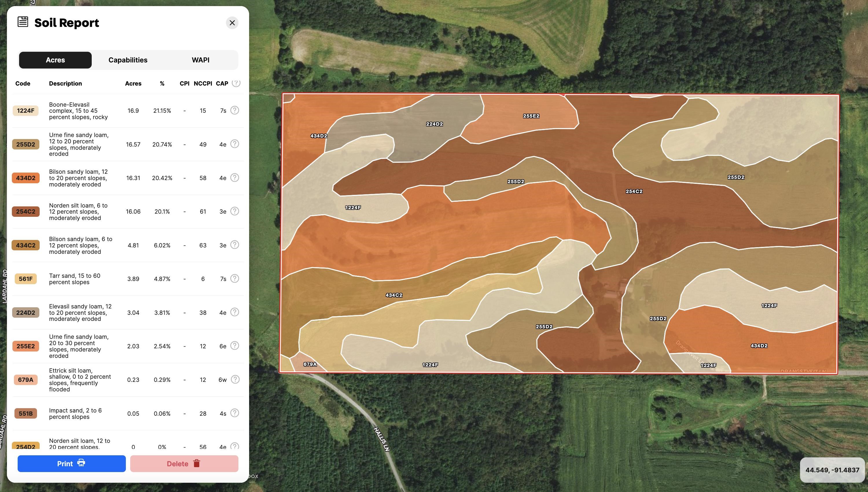The height and width of the screenshot is (492, 868).
Task: Click the 224D2 label on the map
Action: (x=435, y=124)
